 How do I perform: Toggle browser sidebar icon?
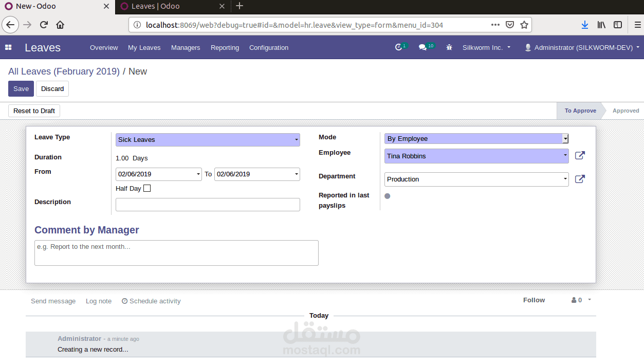point(618,25)
